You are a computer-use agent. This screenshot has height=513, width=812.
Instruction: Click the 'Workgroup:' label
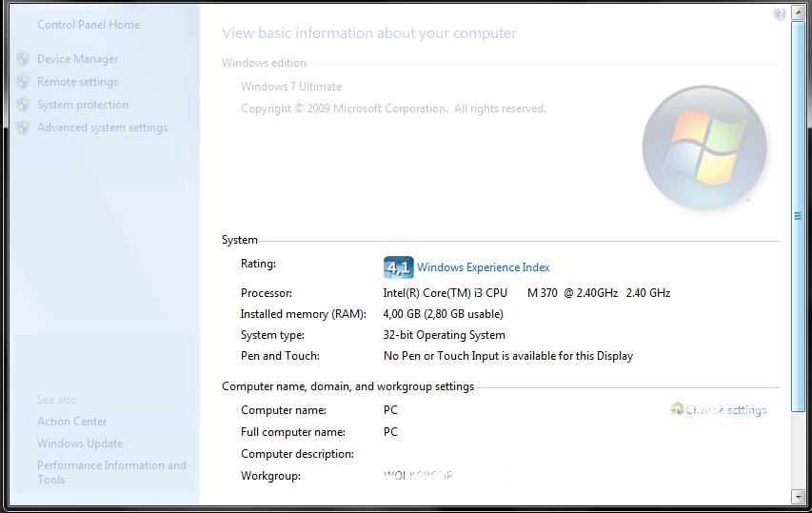pyautogui.click(x=270, y=476)
